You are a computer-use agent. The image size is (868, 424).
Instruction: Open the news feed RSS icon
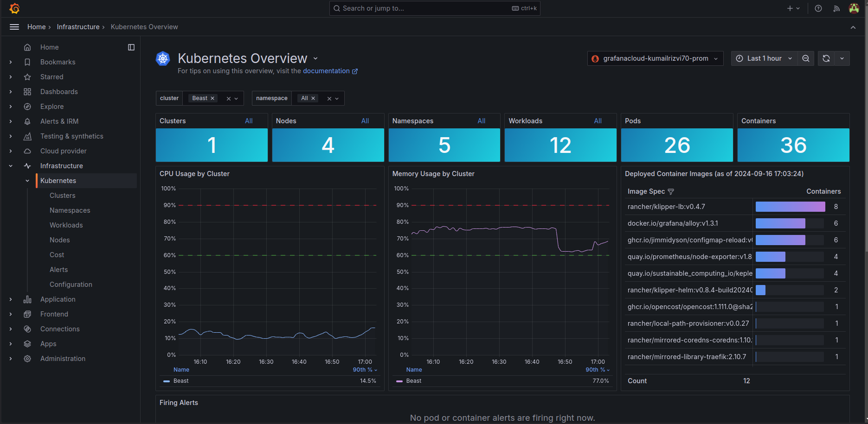(x=836, y=8)
